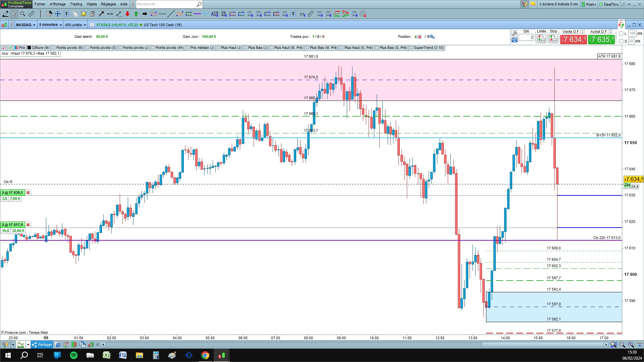Expand the 400 unités dropdown
The image size is (644, 362).
pos(75,25)
